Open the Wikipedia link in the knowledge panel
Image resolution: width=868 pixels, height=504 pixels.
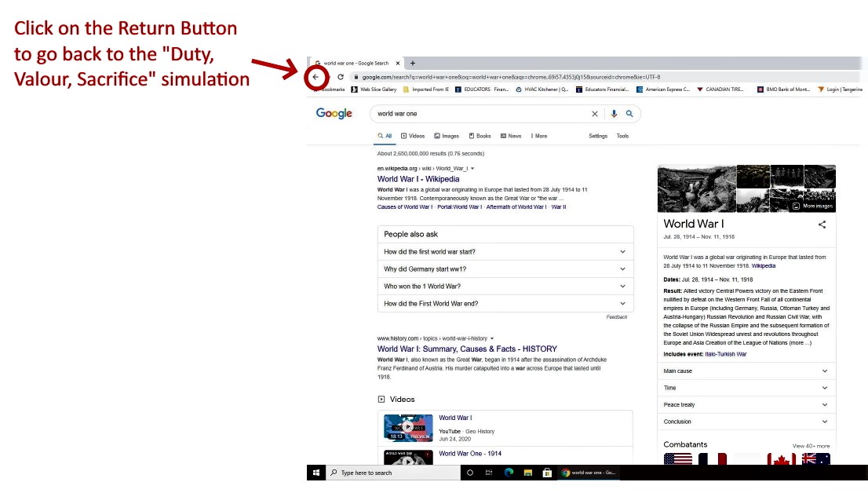(x=764, y=266)
